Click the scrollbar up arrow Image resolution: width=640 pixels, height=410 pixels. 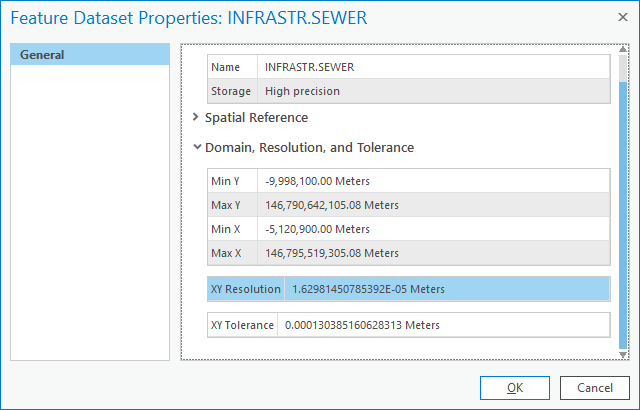click(623, 51)
